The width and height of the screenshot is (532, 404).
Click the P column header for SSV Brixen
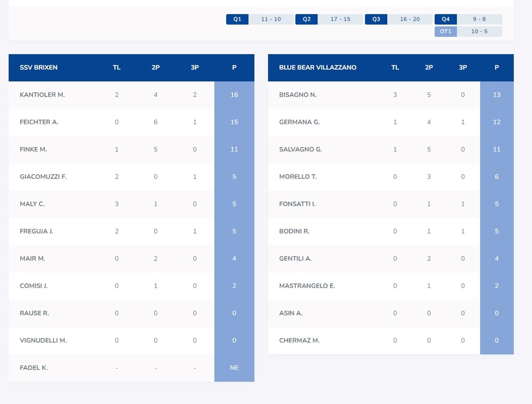pos(234,68)
